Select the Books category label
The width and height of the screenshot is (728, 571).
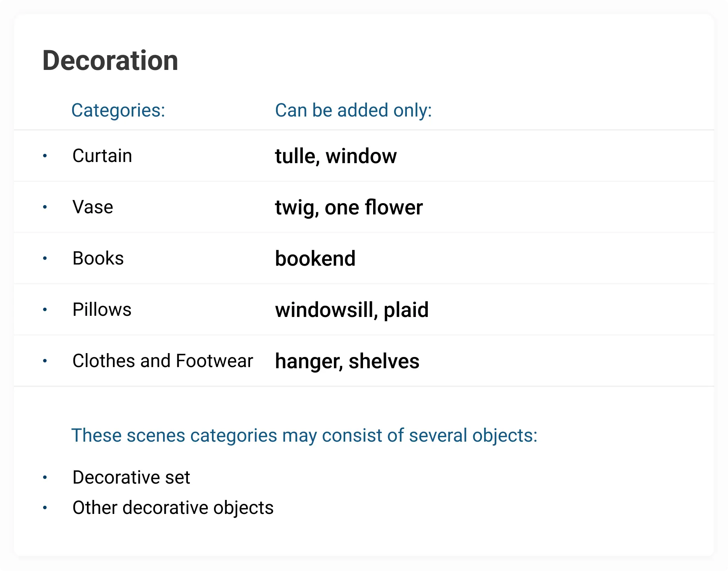coord(98,258)
